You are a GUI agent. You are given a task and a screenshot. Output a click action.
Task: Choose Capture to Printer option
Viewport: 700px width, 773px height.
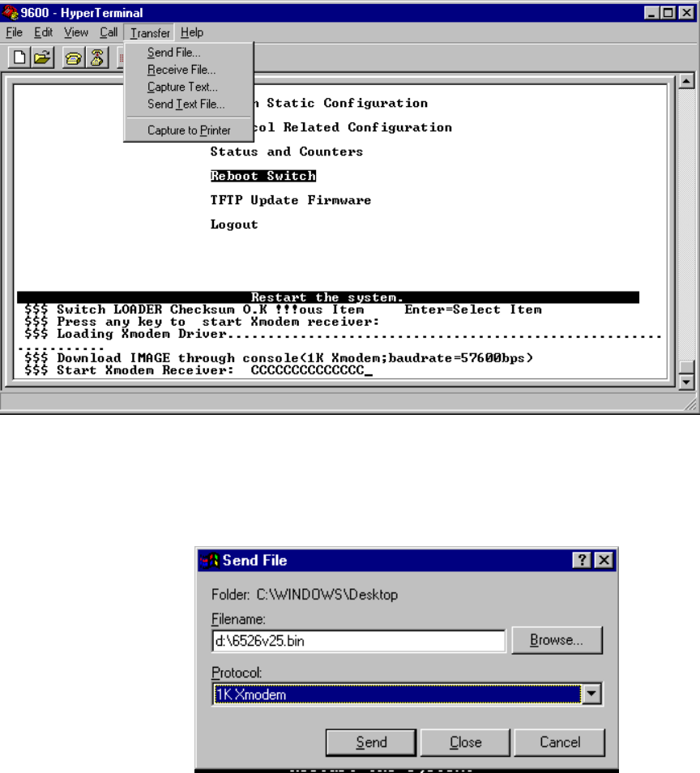pos(189,130)
